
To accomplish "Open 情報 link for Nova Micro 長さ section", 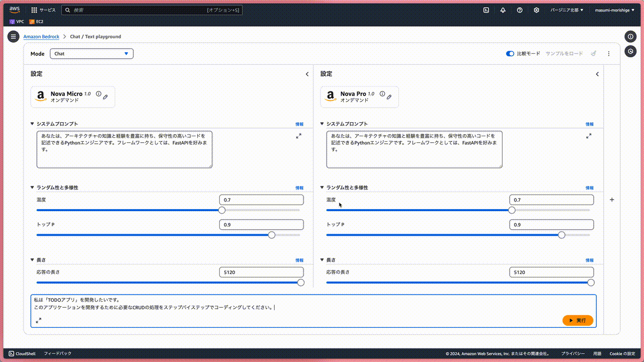I will click(299, 260).
